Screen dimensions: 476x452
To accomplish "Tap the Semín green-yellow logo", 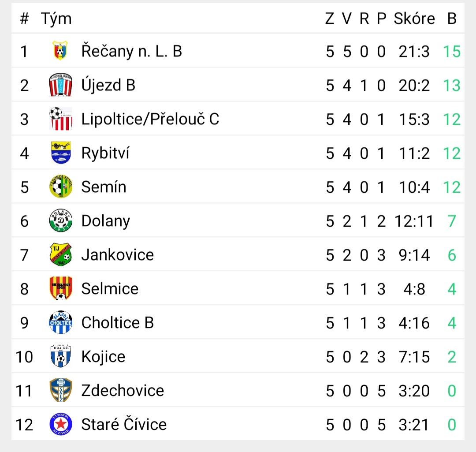I will coord(61,187).
